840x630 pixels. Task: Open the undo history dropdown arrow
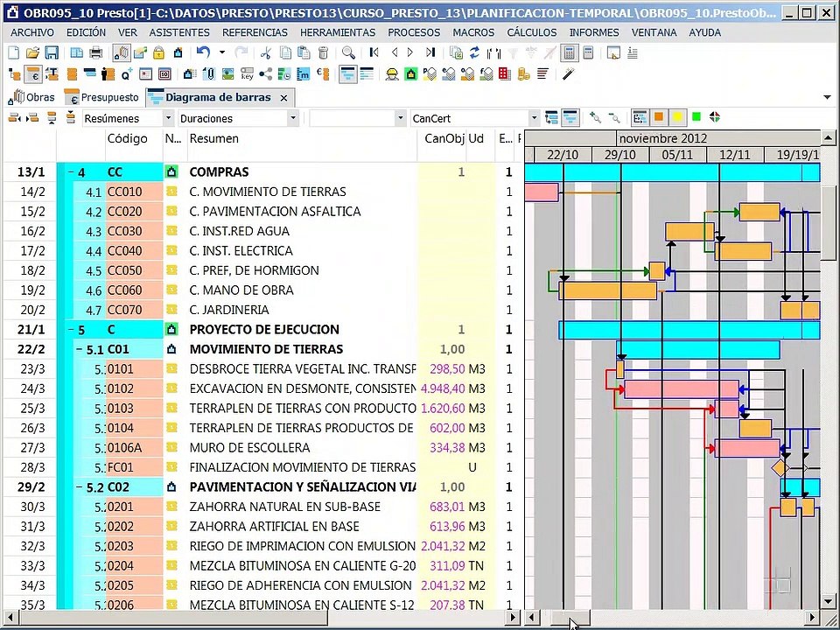(x=221, y=52)
